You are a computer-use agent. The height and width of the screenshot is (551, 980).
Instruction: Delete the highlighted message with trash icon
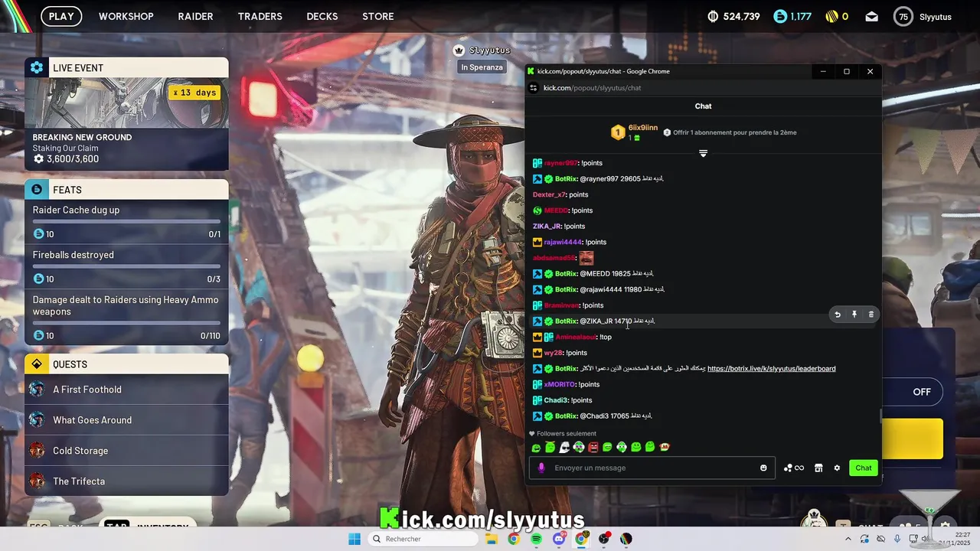tap(871, 315)
